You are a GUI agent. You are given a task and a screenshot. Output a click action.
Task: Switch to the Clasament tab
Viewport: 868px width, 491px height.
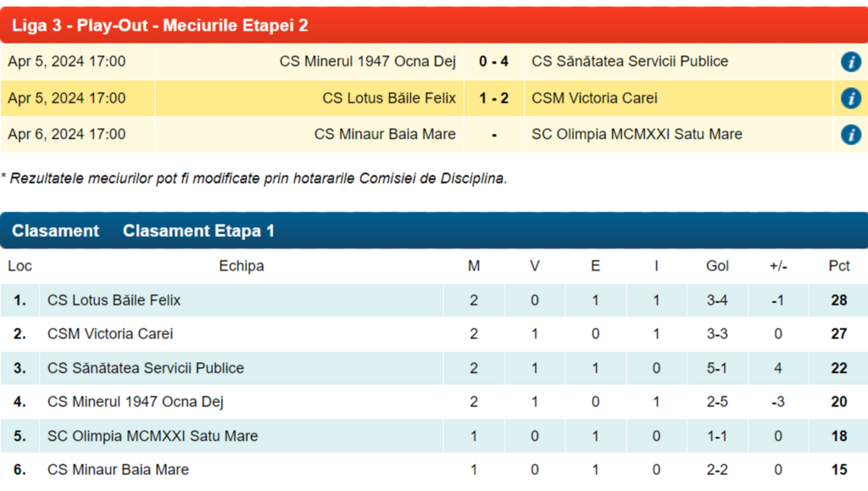pos(55,231)
